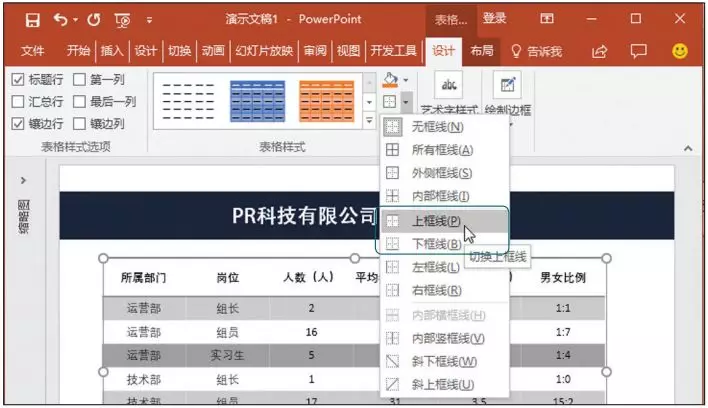Open the 审阅 tab
Viewport: 708px width, 408px height.
point(315,51)
